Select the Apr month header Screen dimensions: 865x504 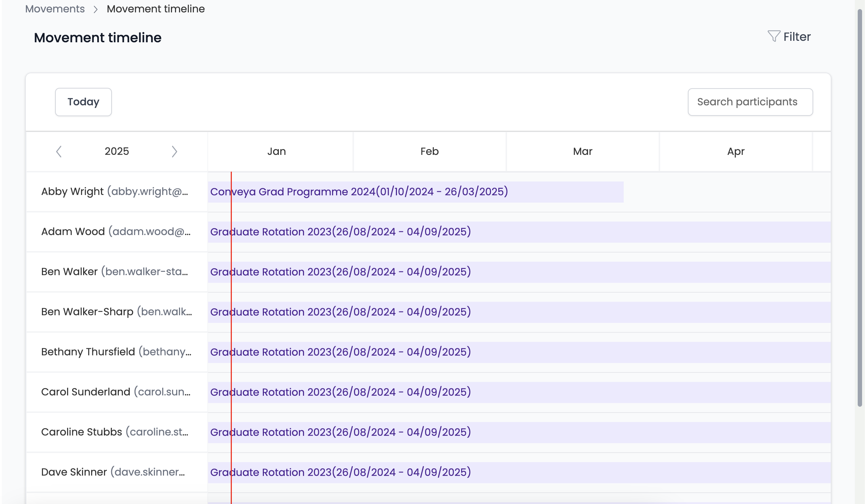click(736, 152)
